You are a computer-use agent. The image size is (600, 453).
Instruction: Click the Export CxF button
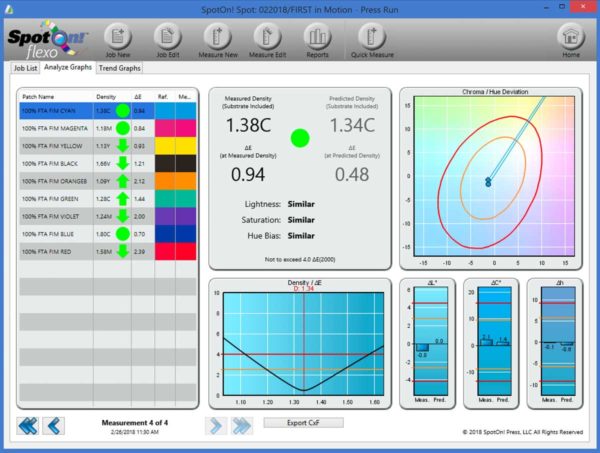[x=303, y=423]
